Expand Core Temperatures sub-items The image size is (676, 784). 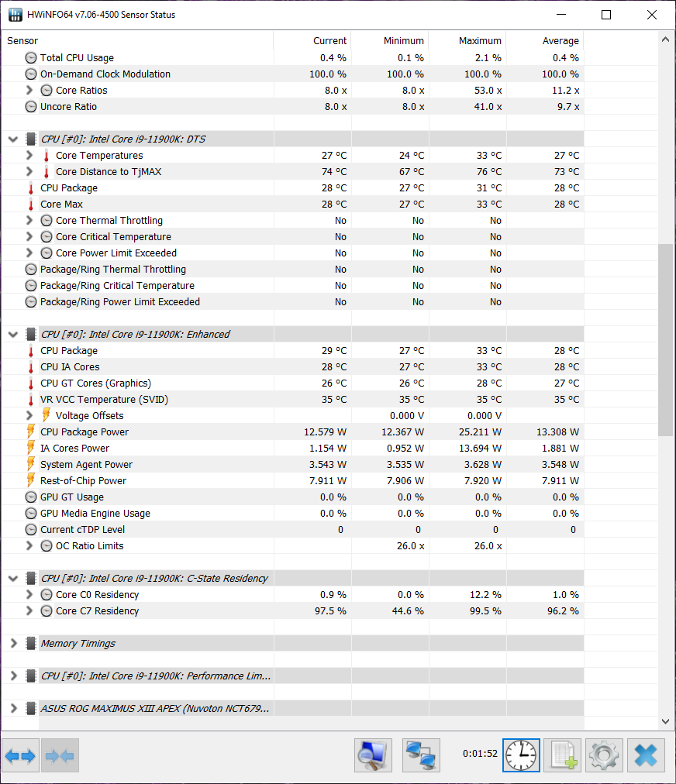(29, 156)
